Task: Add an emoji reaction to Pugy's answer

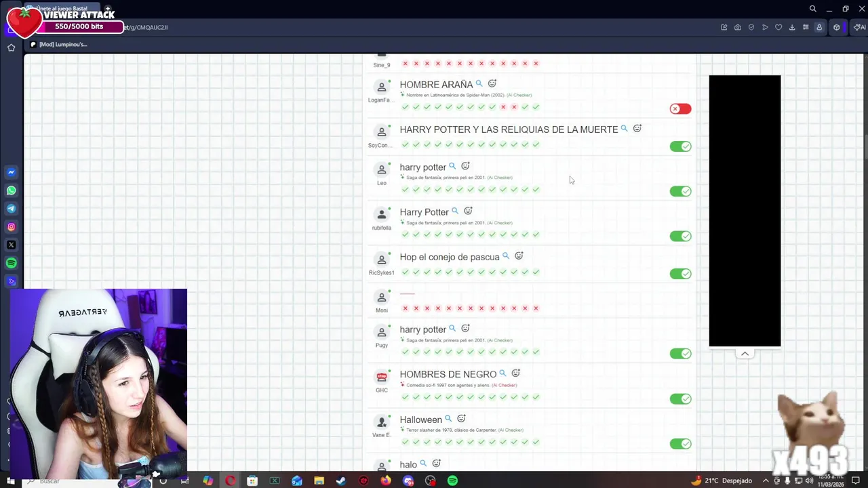Action: coord(465,328)
